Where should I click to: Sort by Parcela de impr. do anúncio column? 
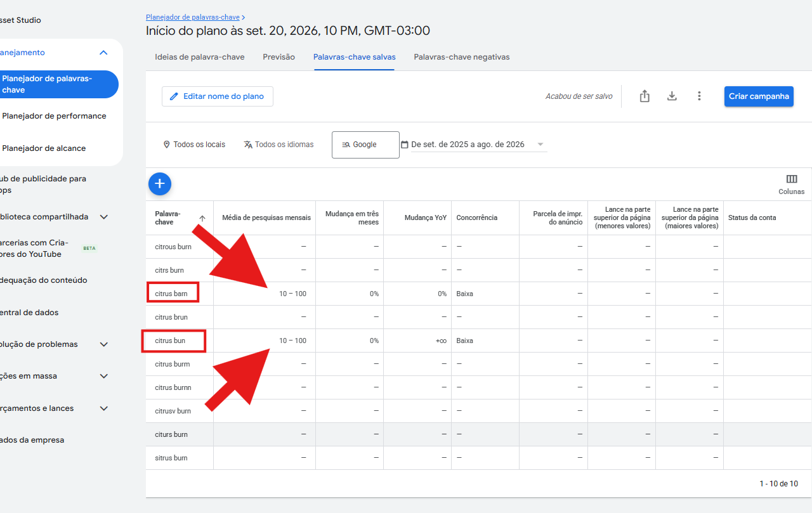coord(558,218)
